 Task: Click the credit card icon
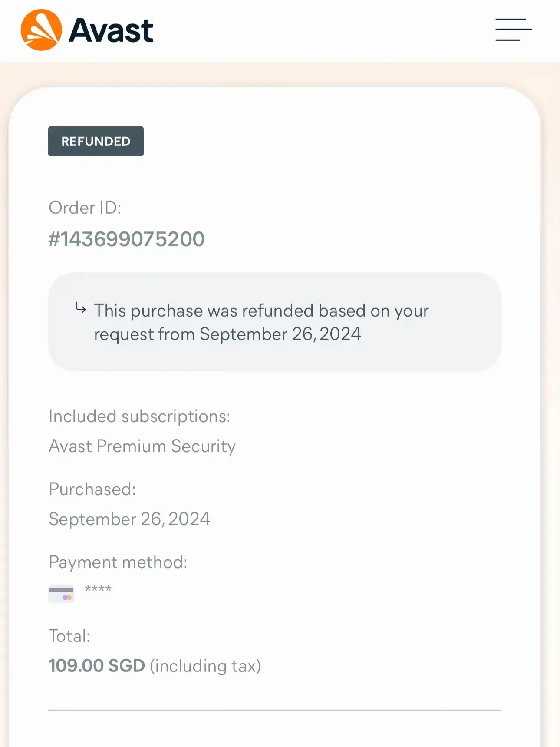pos(61,593)
